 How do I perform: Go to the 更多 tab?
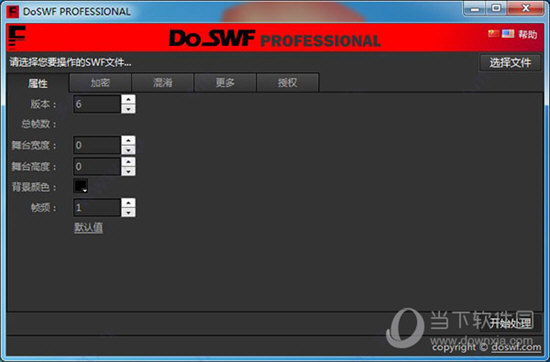(225, 83)
